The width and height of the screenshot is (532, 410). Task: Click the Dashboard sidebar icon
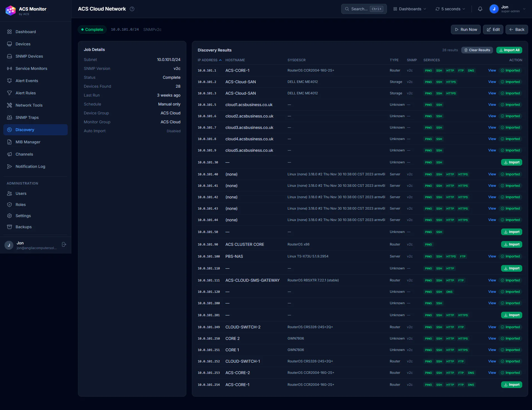click(9, 32)
